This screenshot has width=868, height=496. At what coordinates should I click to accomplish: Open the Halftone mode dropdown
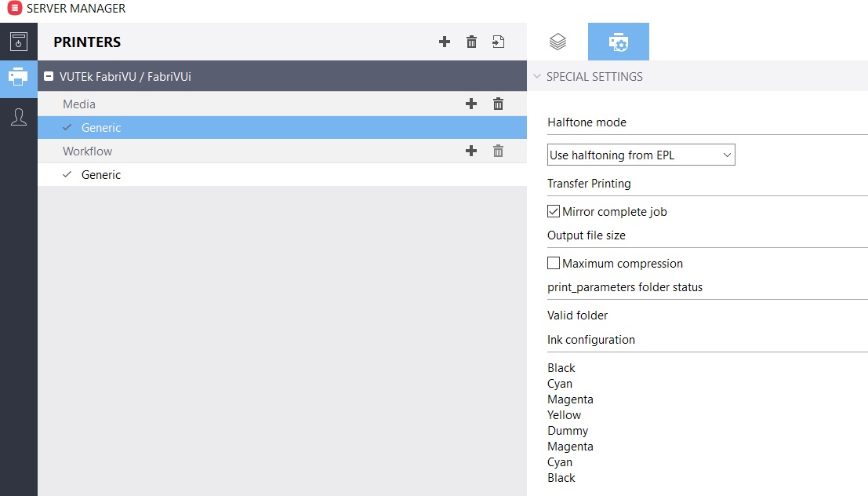[641, 155]
